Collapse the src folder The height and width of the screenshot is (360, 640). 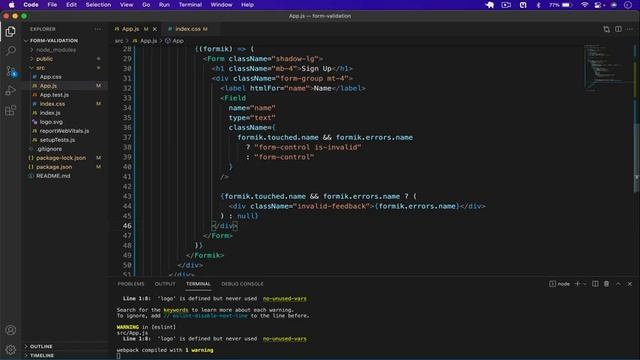click(40, 68)
